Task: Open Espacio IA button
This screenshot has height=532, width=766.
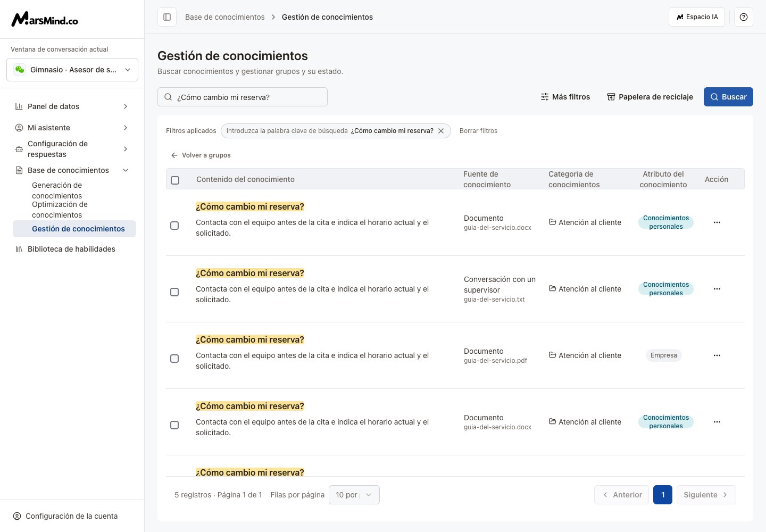Action: (697, 17)
